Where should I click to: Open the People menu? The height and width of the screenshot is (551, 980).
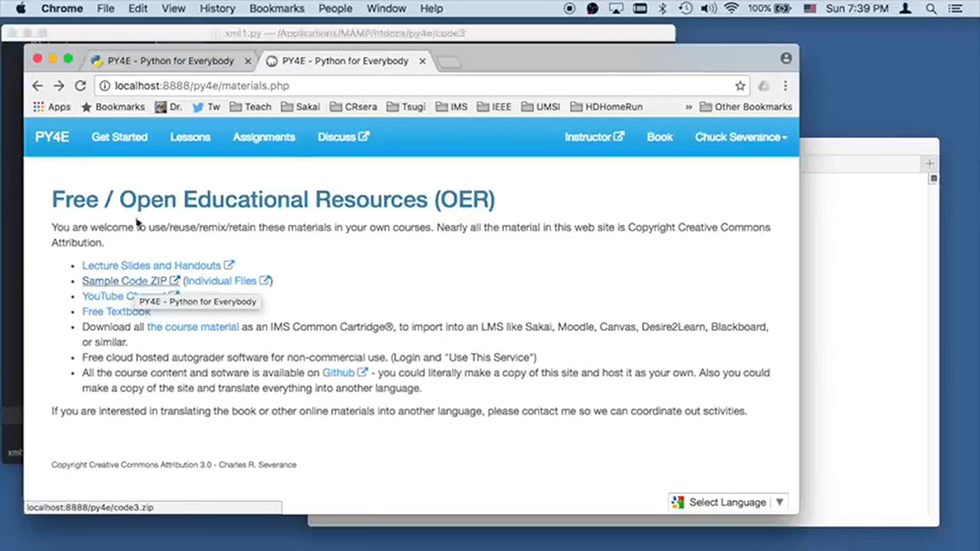pos(335,8)
